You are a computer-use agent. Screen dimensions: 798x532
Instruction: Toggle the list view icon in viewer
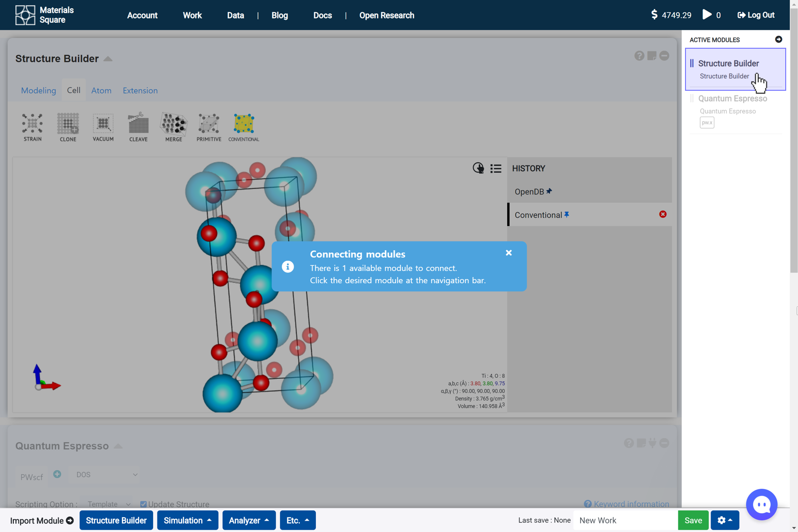(495, 168)
